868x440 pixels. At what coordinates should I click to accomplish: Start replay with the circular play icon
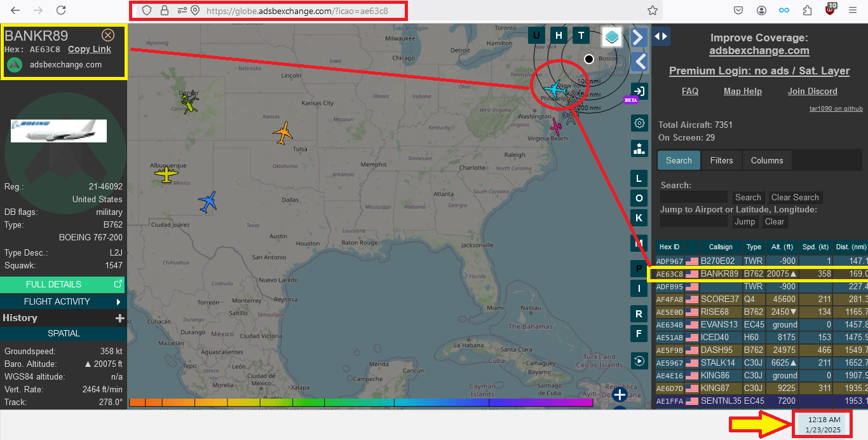coord(639,361)
